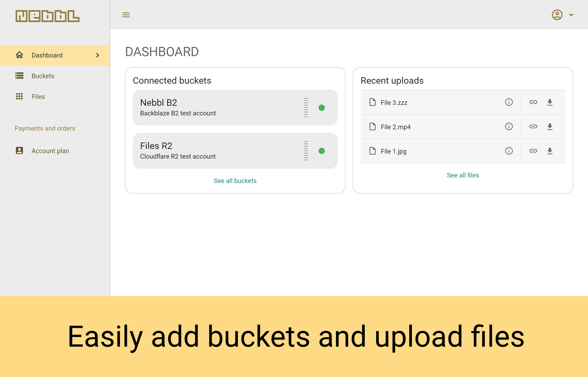Open the Nebbl B2 bucket card
Screen dimensions: 588x377
click(235, 108)
